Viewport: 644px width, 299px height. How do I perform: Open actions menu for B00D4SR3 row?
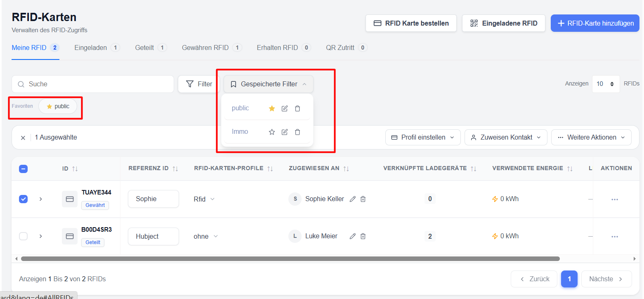[615, 237]
